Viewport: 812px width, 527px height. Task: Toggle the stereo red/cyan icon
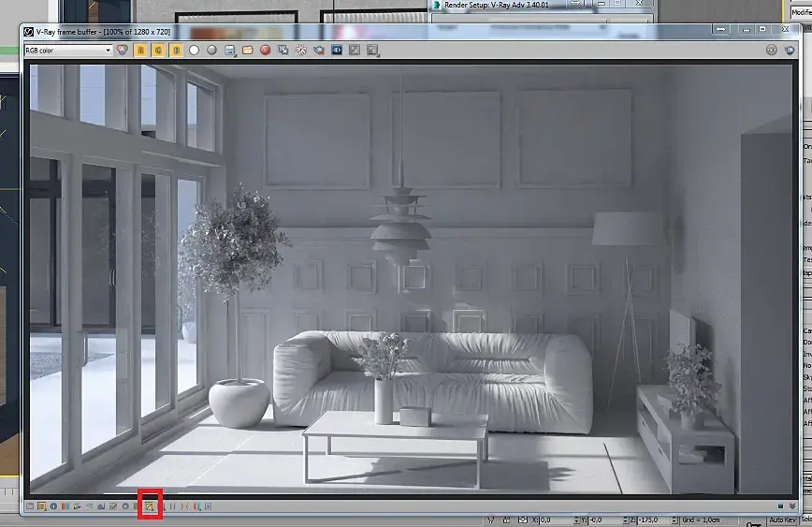tap(196, 506)
